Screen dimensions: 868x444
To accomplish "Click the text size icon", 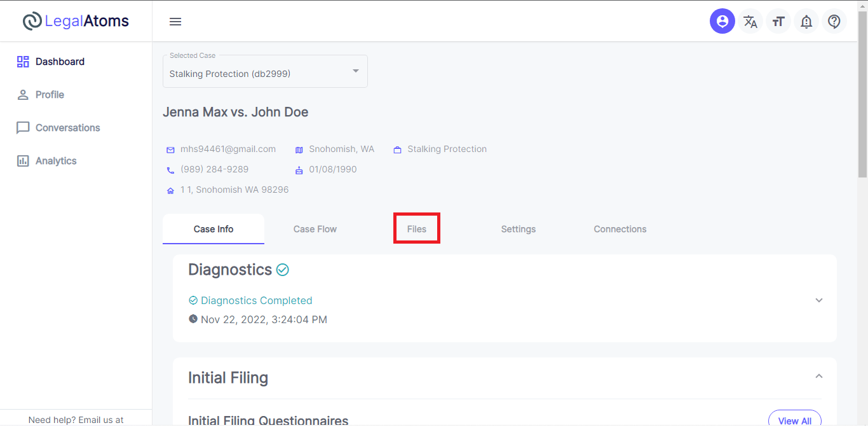I will [x=778, y=22].
